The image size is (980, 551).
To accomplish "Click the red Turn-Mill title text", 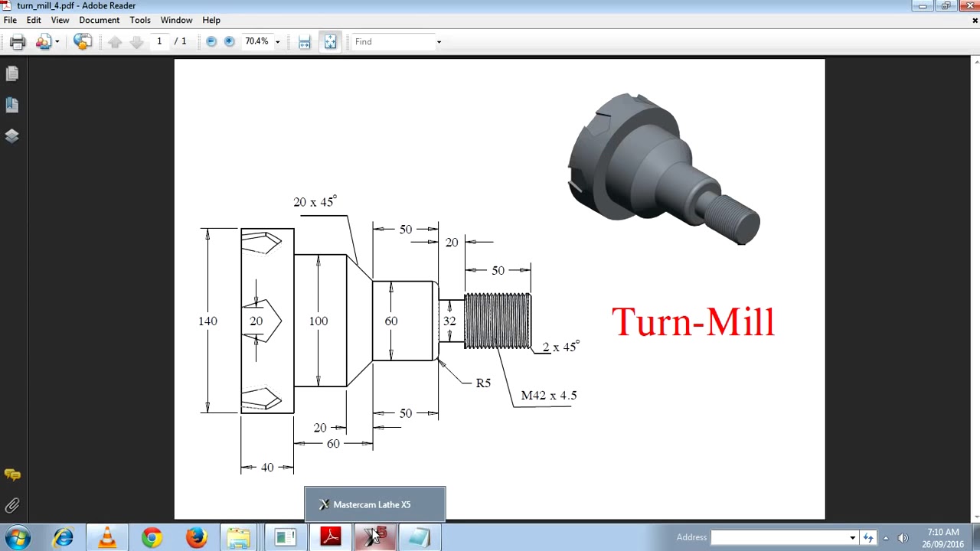I will point(693,321).
